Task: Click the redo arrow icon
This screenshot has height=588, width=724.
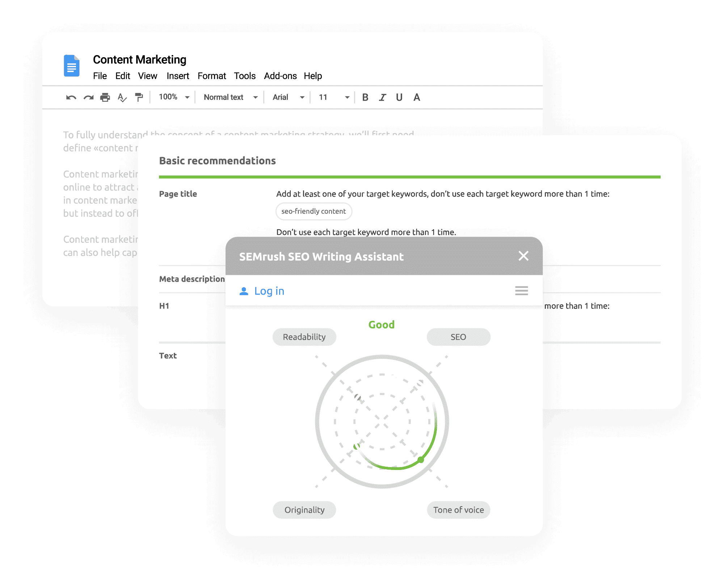Action: coord(88,97)
